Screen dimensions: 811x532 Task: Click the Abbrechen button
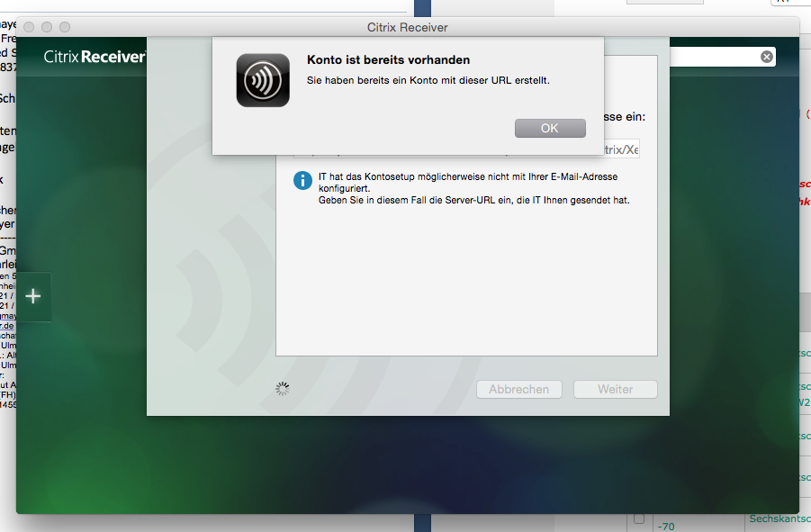click(518, 389)
